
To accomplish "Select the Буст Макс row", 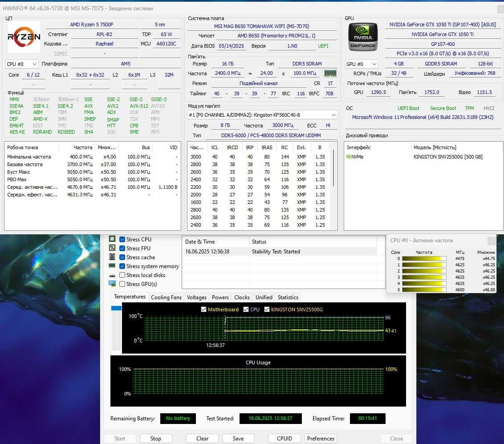I will pos(92,172).
